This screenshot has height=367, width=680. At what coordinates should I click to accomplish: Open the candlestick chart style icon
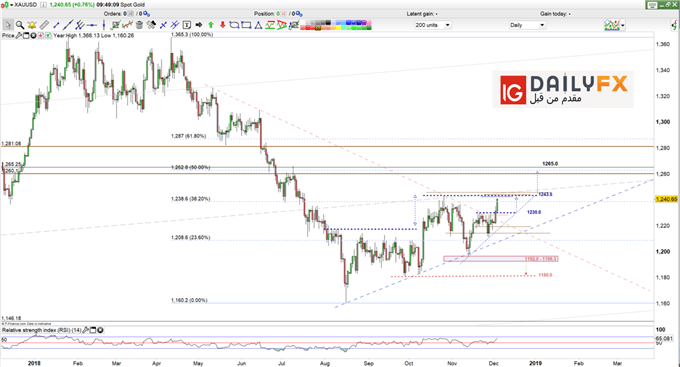5,5
